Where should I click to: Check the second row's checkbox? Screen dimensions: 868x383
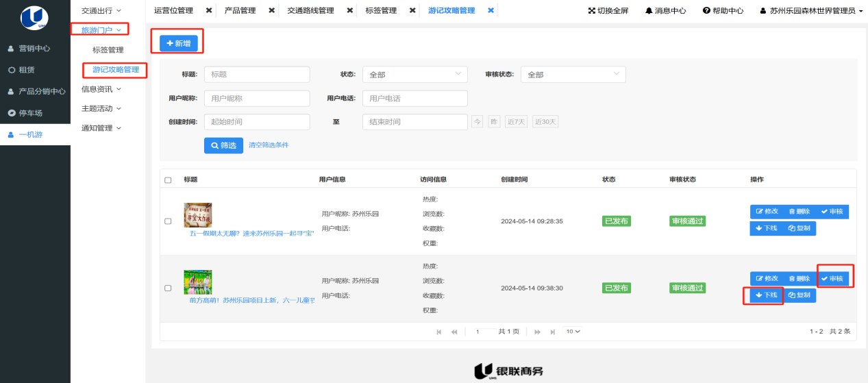[x=168, y=288]
